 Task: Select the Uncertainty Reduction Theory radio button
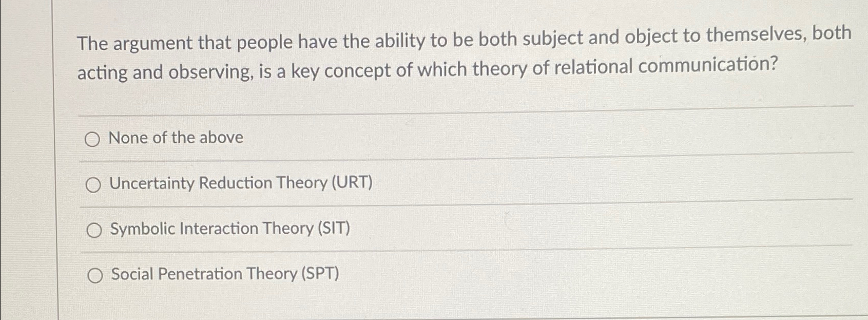point(93,185)
